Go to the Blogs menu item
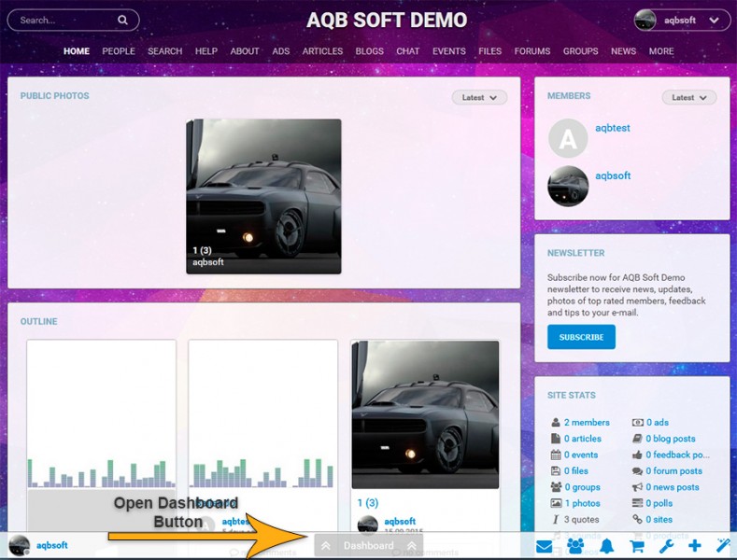Screen dimensions: 737x560 click(x=369, y=51)
